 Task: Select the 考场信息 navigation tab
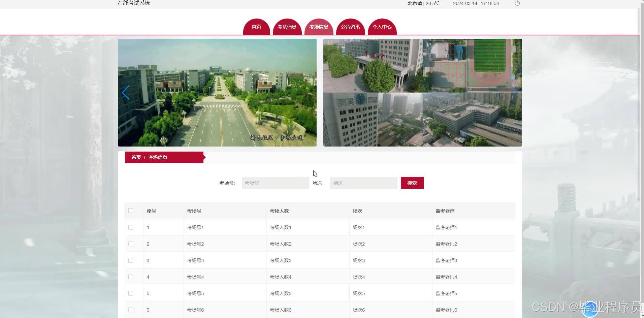click(319, 27)
